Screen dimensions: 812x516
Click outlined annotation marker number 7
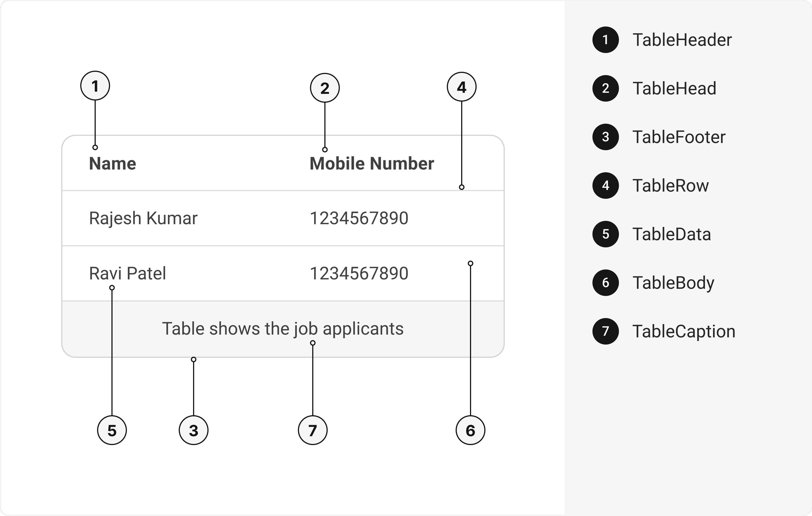coord(312,430)
